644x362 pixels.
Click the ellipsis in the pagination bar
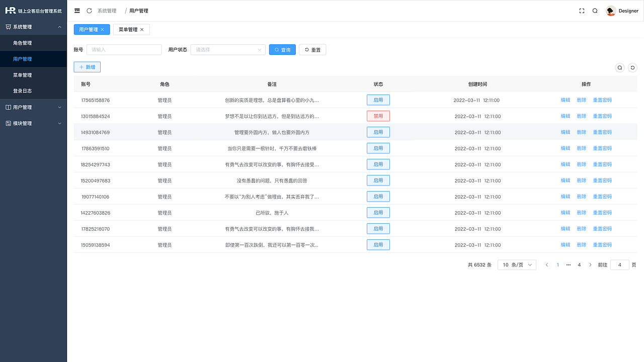pyautogui.click(x=569, y=264)
